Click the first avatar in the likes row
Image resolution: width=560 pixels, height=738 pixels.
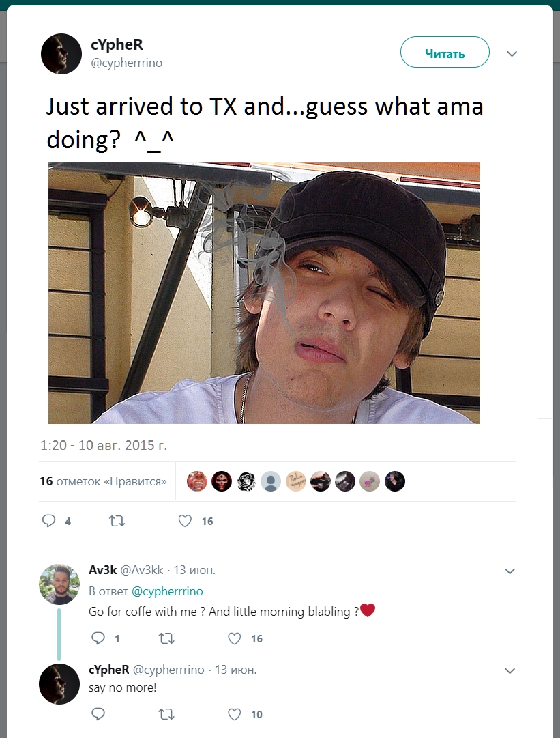(x=197, y=481)
